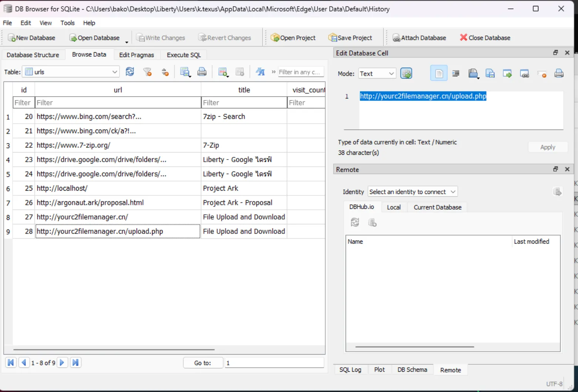Click Attach Database button
Viewport: 578px width, 392px height.
point(419,38)
